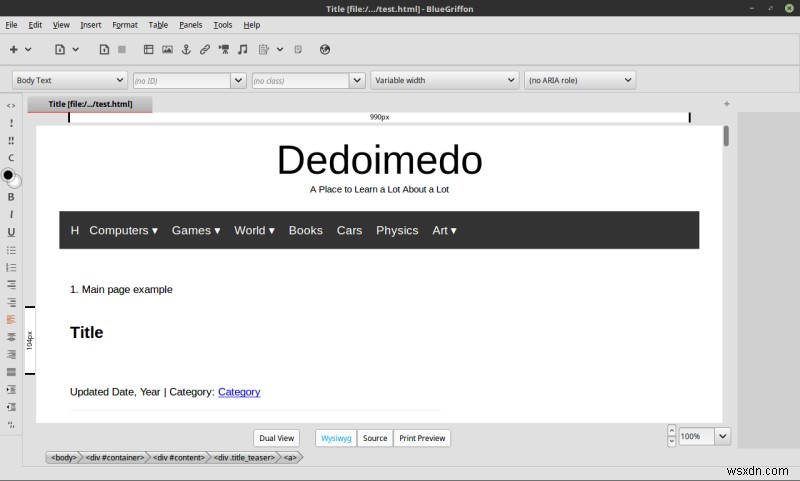Insert an anchor with the anchor icon
Viewport: 800px width, 481px height.
coord(185,49)
